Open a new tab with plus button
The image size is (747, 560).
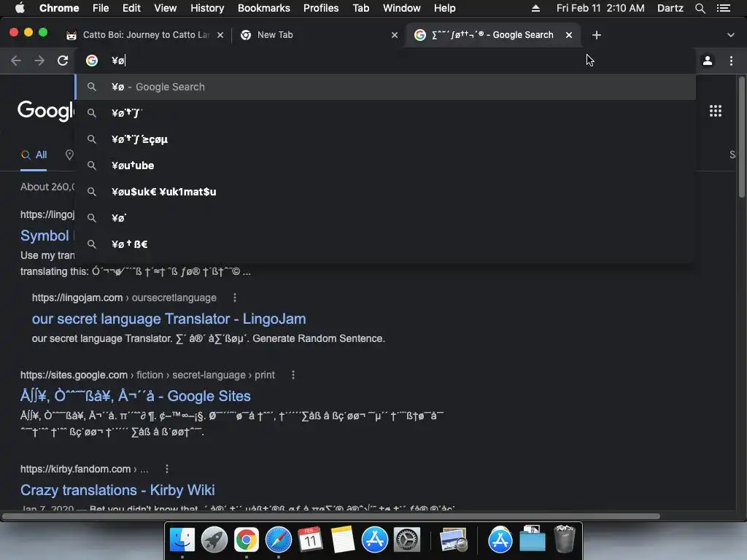click(x=597, y=35)
